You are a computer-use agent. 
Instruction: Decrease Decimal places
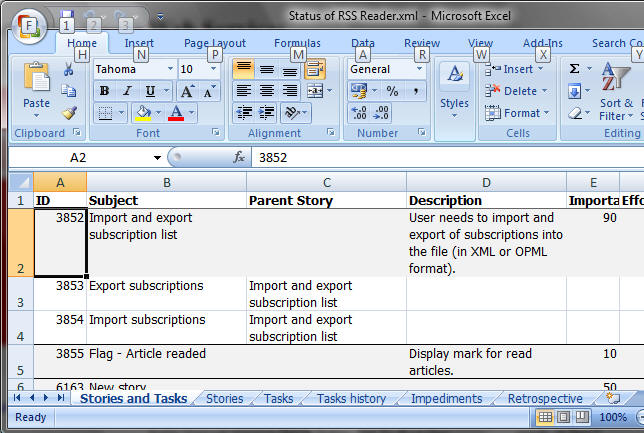click(381, 113)
